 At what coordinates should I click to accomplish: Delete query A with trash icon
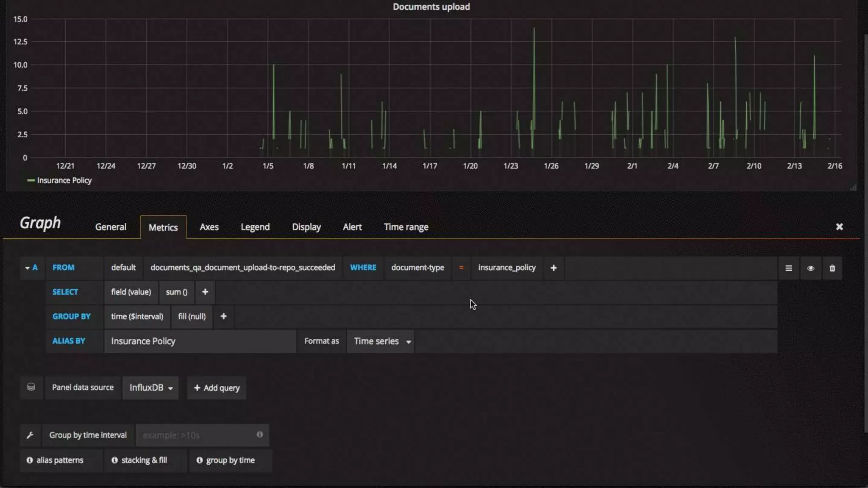click(832, 268)
